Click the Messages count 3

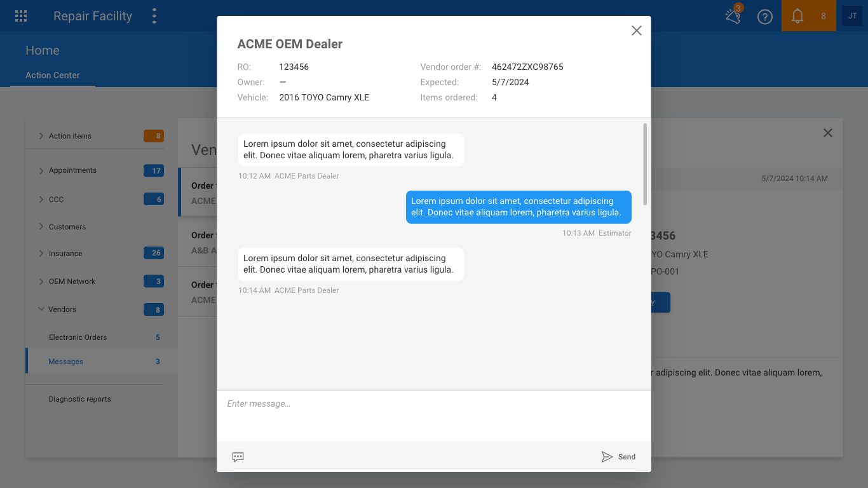tap(158, 362)
